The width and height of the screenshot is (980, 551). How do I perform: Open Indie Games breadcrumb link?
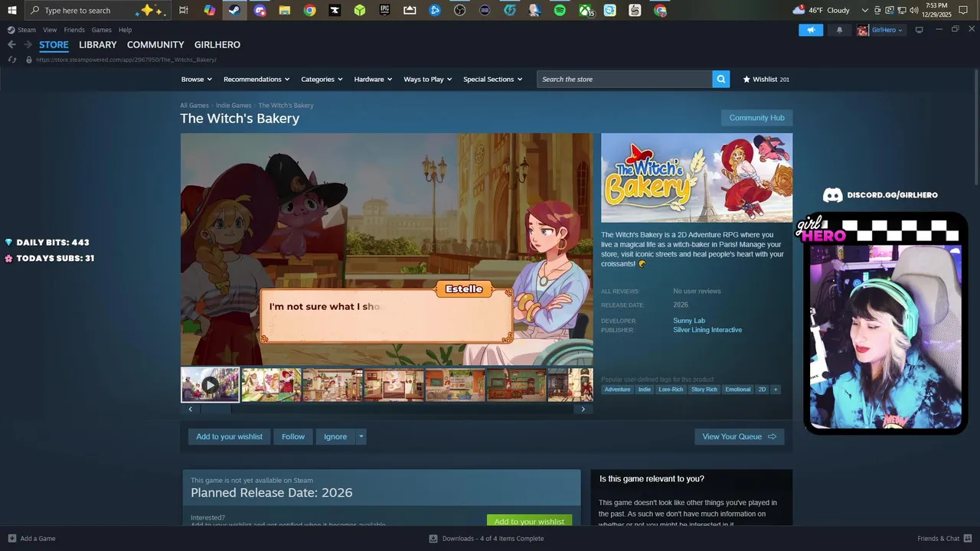click(234, 106)
